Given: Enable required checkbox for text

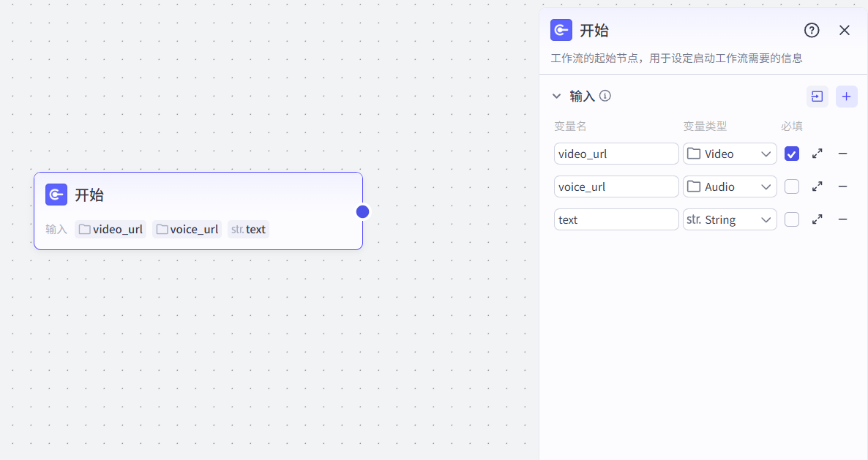Looking at the screenshot, I should pyautogui.click(x=792, y=219).
